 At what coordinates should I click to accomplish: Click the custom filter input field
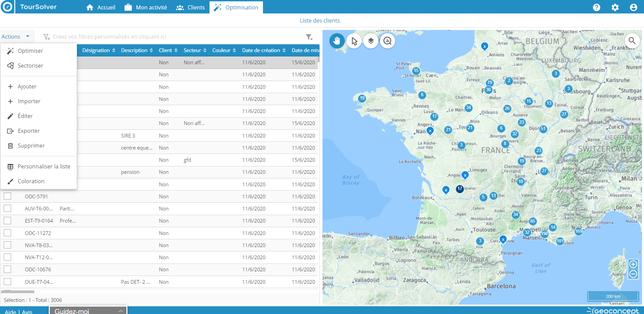pos(109,37)
